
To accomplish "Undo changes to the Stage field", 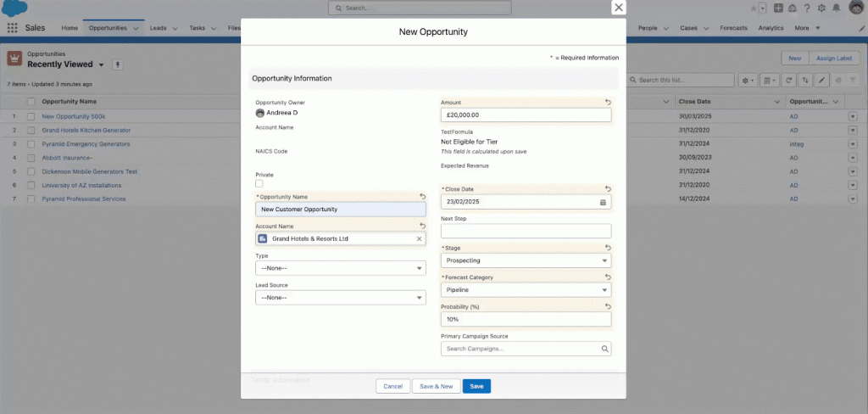I will click(608, 248).
